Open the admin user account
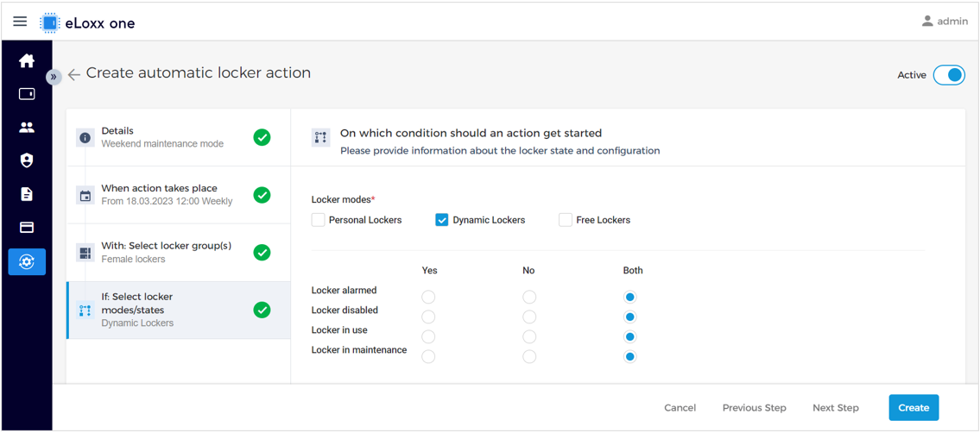 pos(945,22)
